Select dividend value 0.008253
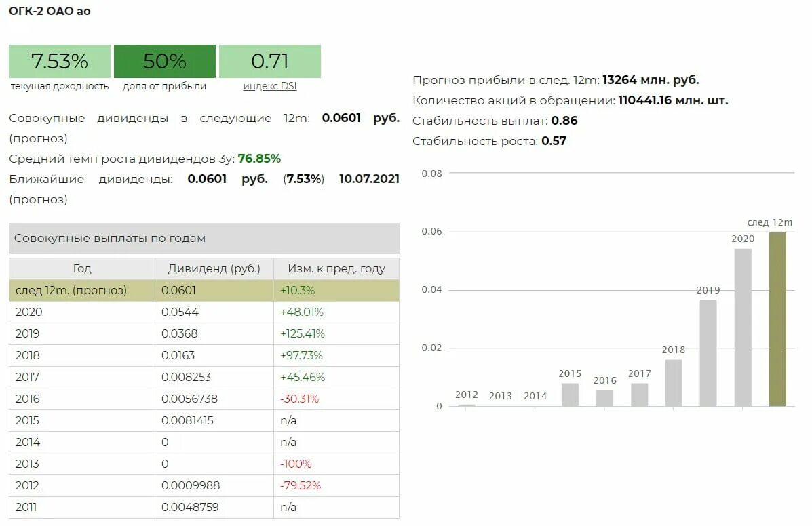Image resolution: width=812 pixels, height=526 pixels. [x=186, y=377]
